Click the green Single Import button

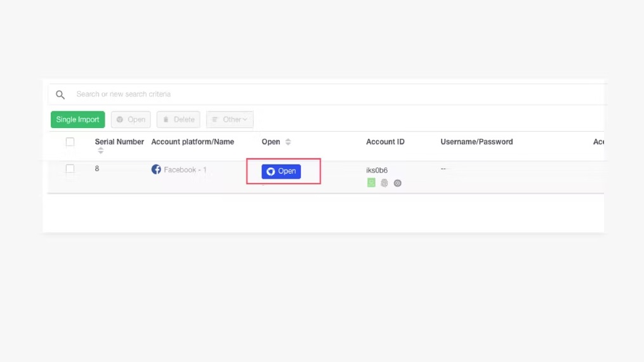click(x=77, y=119)
